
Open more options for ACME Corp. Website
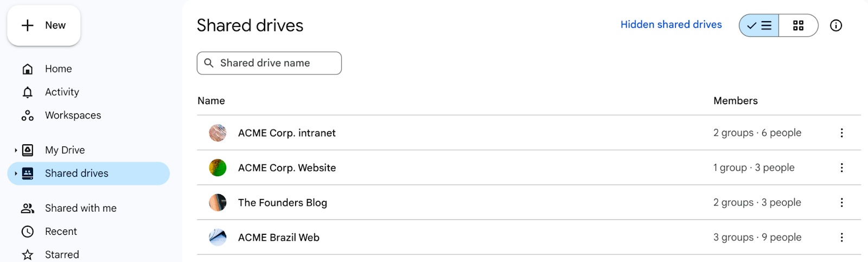point(841,168)
